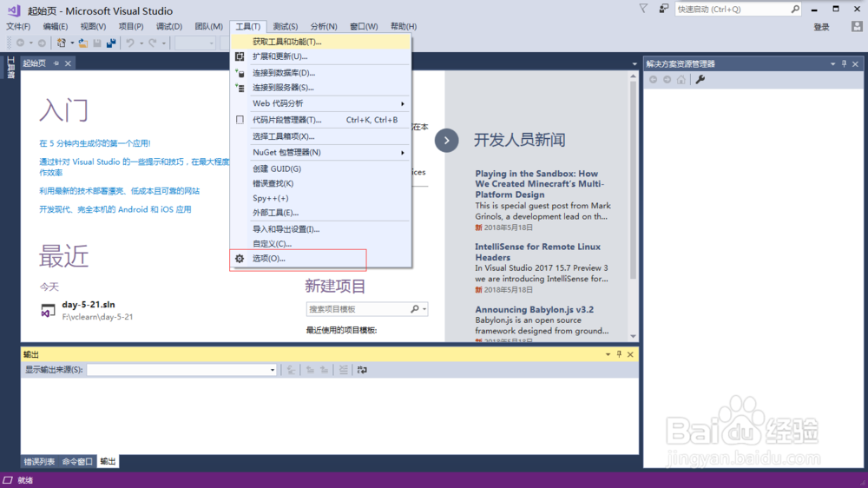Screen dimensions: 868x488
Task: Click the notifications icon beside Quick Launch
Action: [x=663, y=9]
